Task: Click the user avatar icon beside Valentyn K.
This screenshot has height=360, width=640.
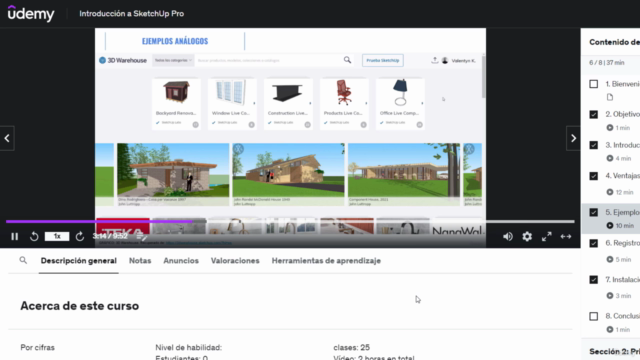Action: [x=445, y=60]
